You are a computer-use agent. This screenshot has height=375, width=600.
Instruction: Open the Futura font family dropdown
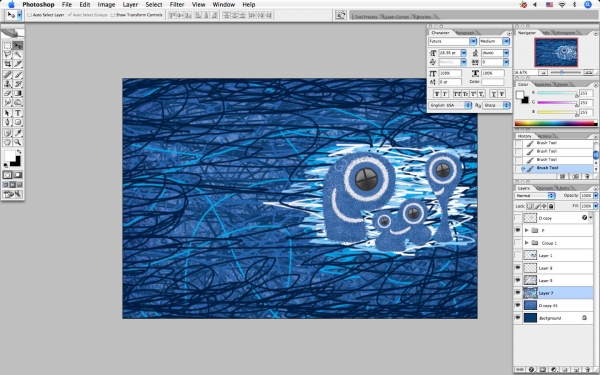click(x=473, y=41)
